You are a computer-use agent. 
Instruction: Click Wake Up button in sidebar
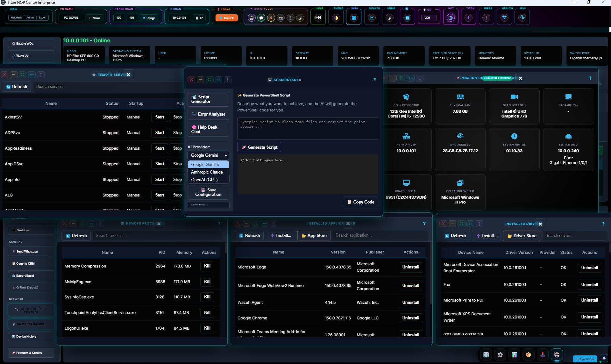[x=31, y=56]
